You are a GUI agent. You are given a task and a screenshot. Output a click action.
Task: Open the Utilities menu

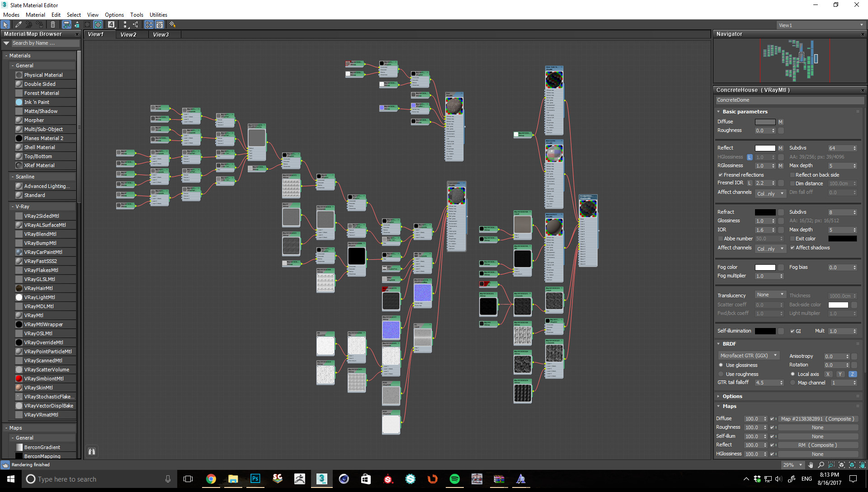pos(158,14)
